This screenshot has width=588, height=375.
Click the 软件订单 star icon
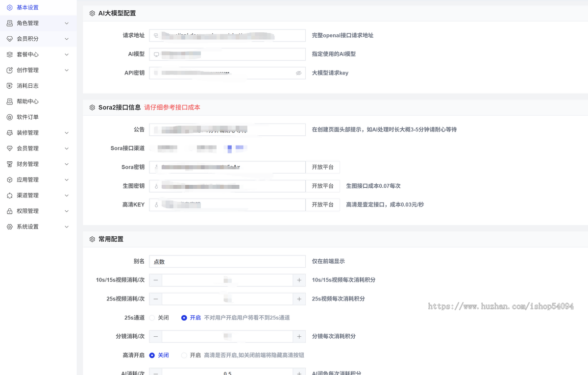tap(10, 117)
